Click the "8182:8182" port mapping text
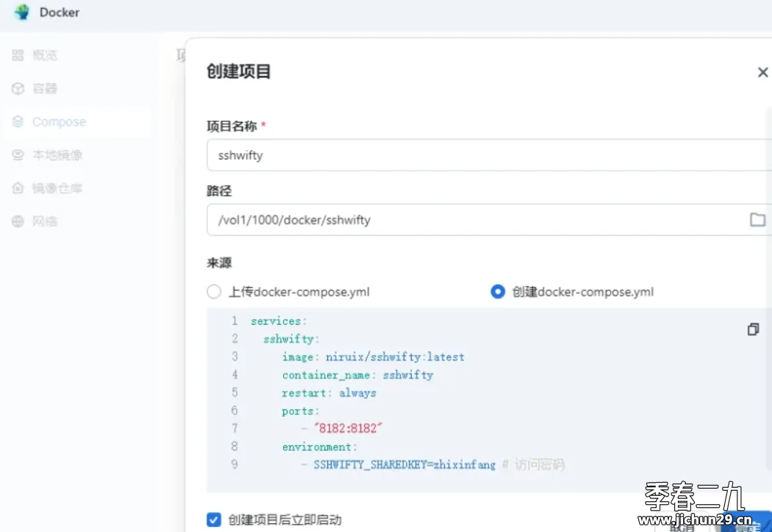Screen dimensions: 772x532 point(348,428)
